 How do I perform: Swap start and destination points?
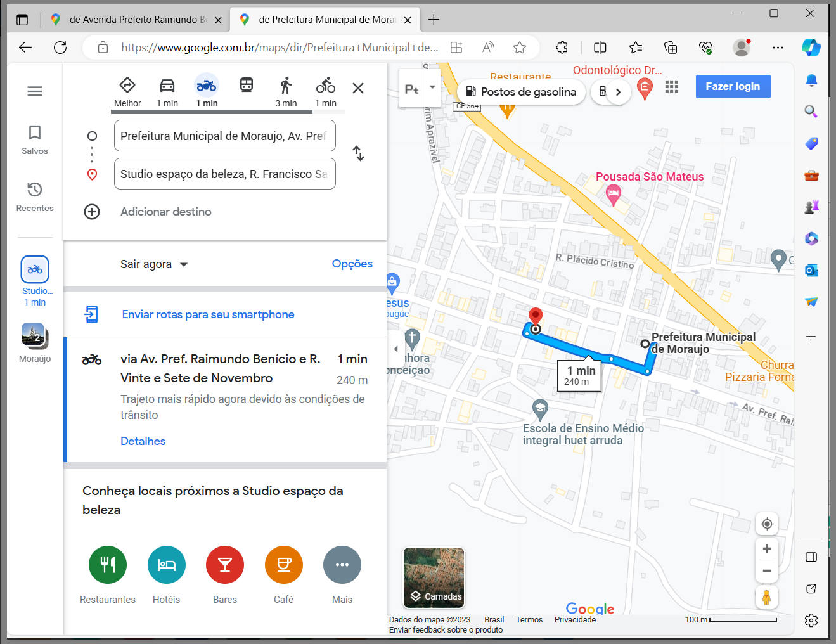359,153
